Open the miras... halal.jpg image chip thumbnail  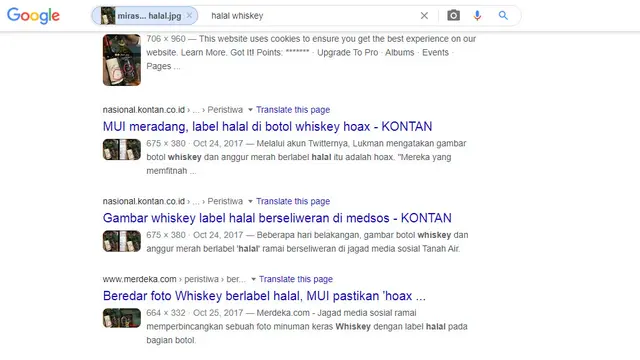click(108, 16)
